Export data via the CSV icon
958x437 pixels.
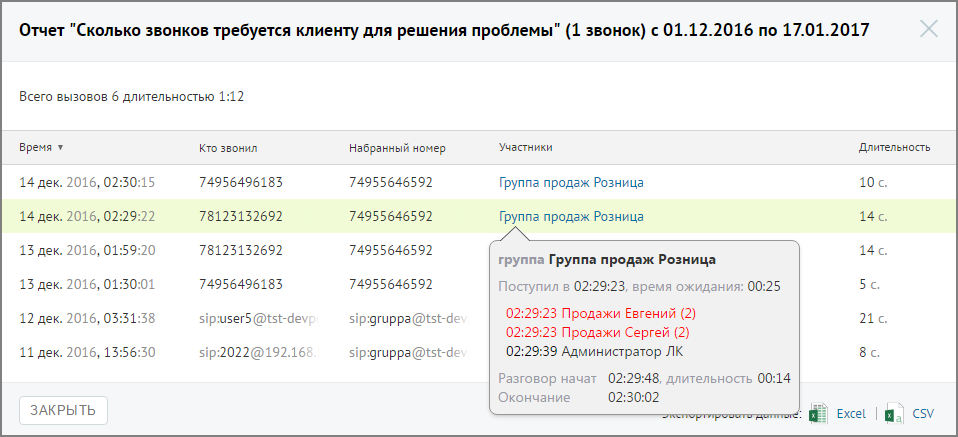[x=895, y=414]
